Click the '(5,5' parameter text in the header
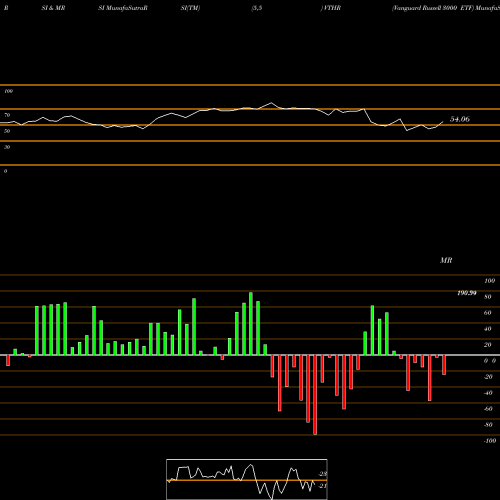Screen dimensions: 500x500 pos(257,8)
